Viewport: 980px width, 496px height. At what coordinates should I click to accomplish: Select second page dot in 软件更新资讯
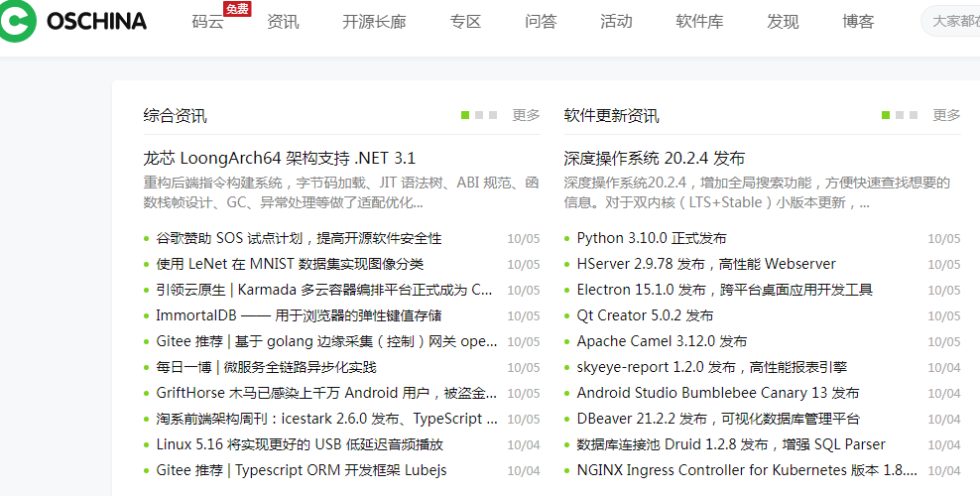[900, 115]
